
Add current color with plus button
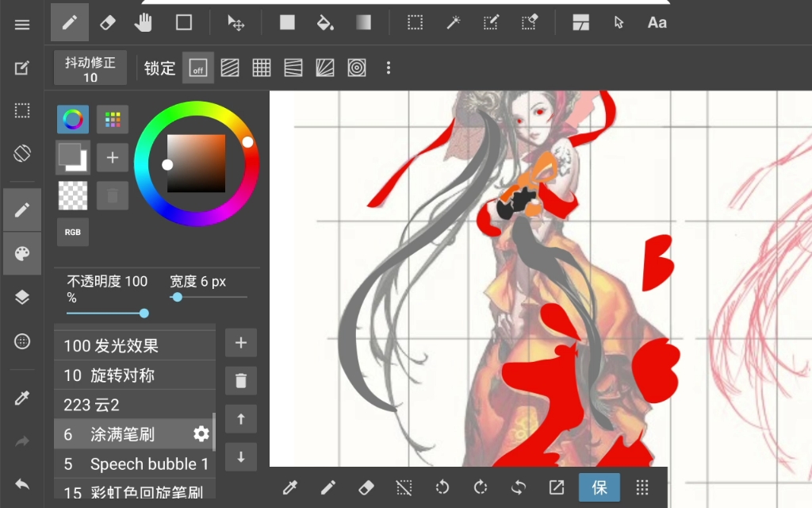(113, 158)
